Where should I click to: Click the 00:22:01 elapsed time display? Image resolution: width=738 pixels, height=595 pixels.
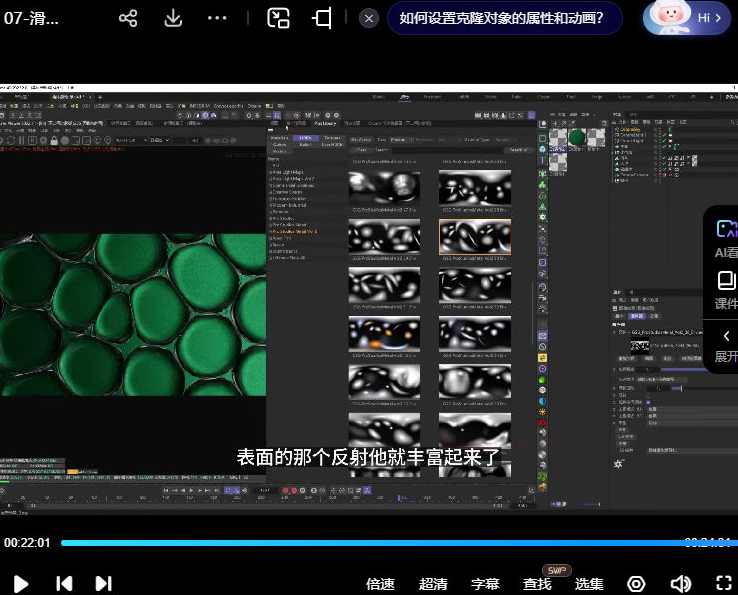pyautogui.click(x=27, y=543)
